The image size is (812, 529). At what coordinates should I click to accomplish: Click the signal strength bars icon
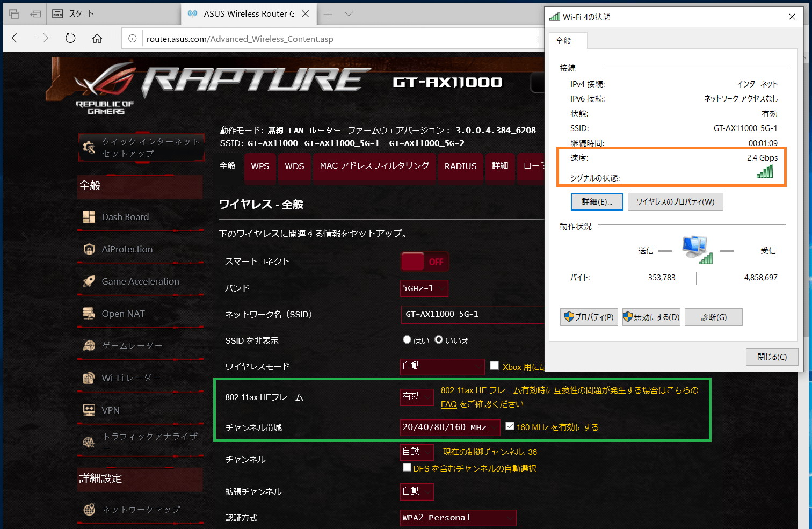[765, 172]
